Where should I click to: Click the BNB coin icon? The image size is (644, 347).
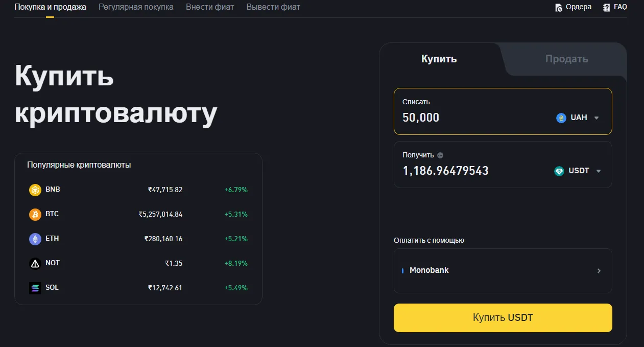pos(35,190)
